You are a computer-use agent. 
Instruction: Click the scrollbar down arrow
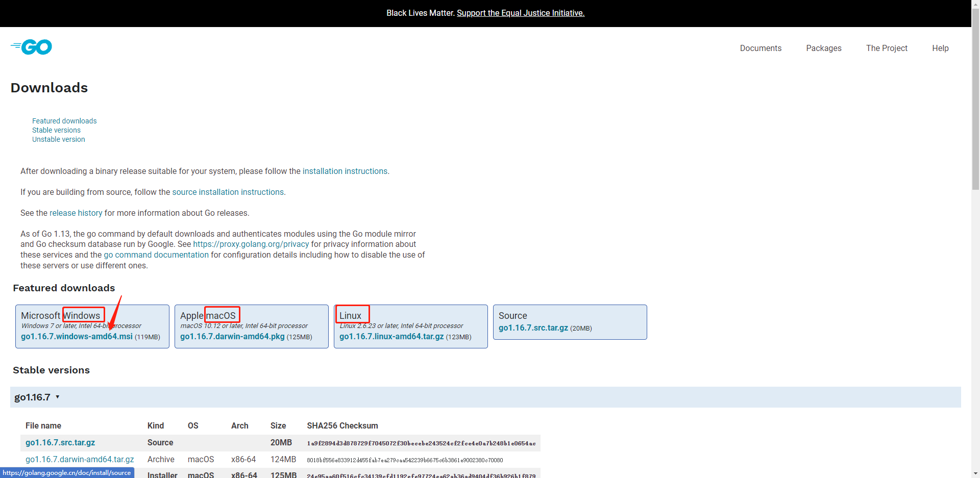point(975,474)
